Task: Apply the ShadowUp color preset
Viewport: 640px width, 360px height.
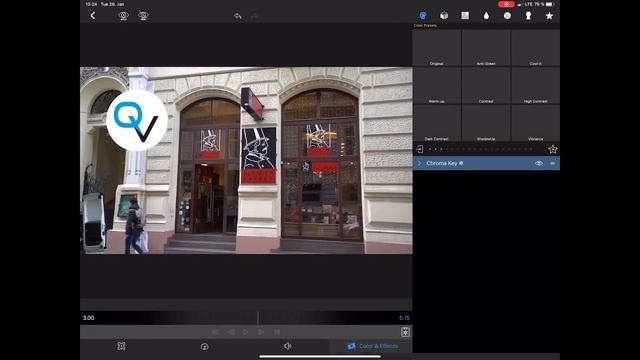Action: point(486,123)
